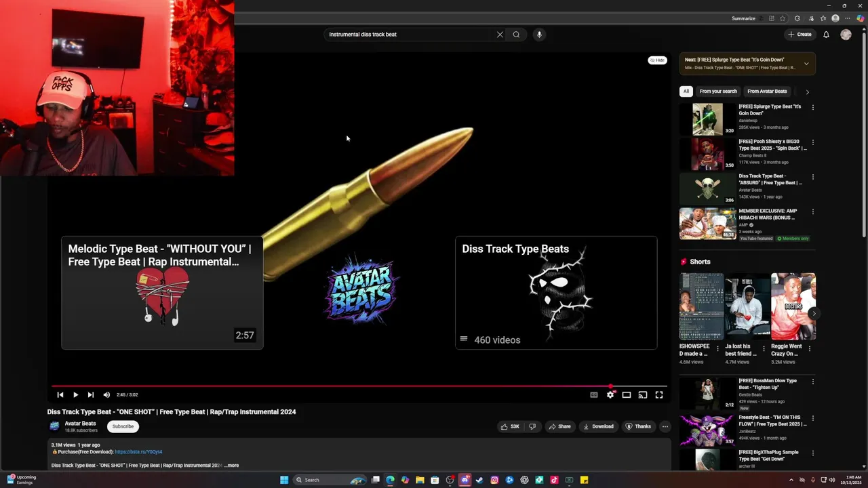
Task: Dislike the video
Action: coord(532,426)
